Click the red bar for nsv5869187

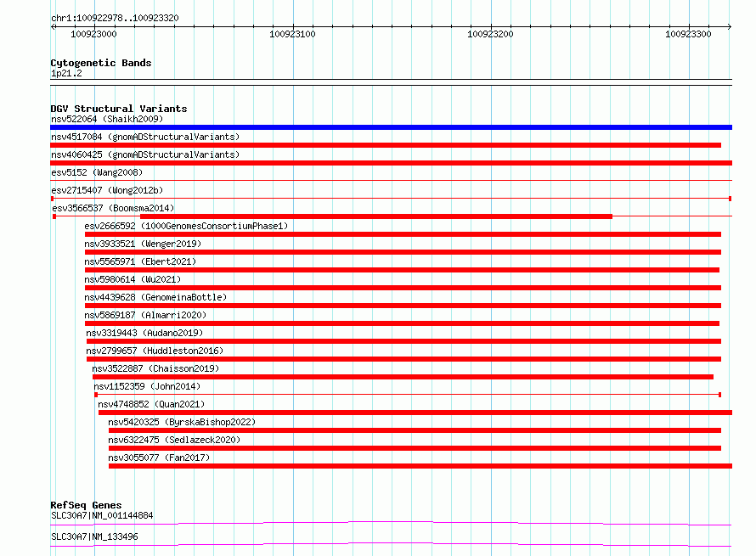tap(402, 323)
